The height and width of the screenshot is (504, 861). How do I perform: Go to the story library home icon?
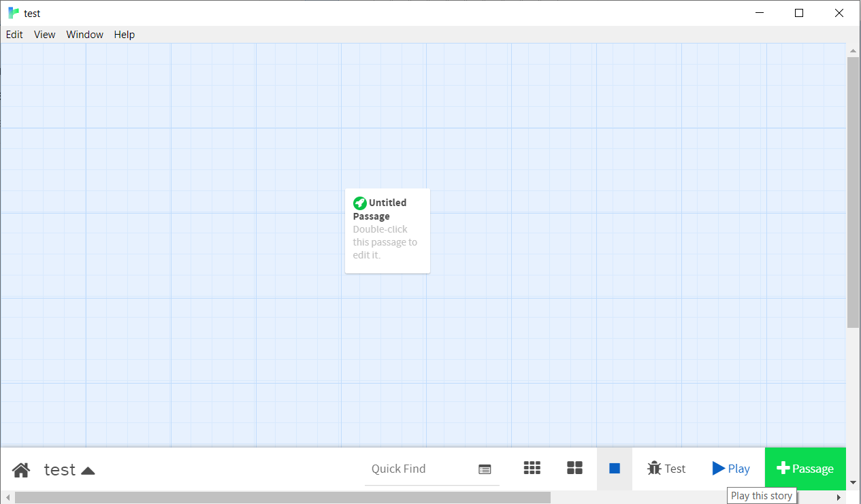pyautogui.click(x=21, y=469)
